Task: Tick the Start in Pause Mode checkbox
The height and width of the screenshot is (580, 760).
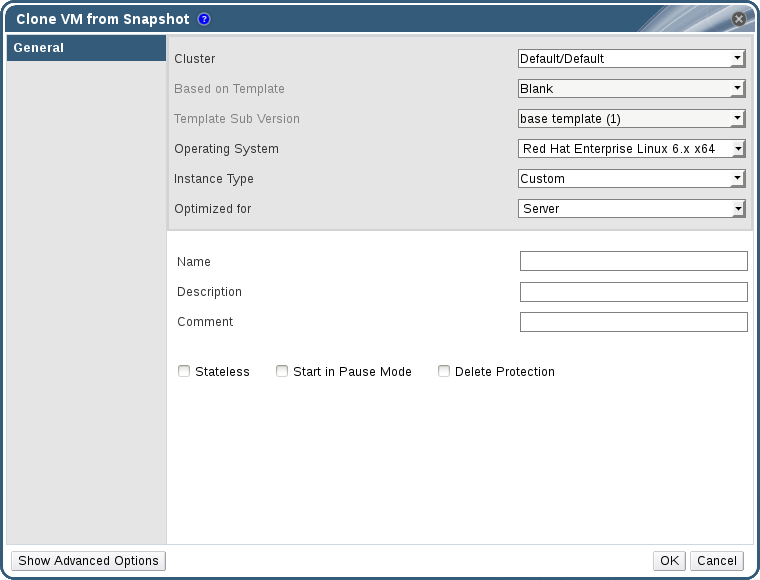Action: (x=282, y=371)
